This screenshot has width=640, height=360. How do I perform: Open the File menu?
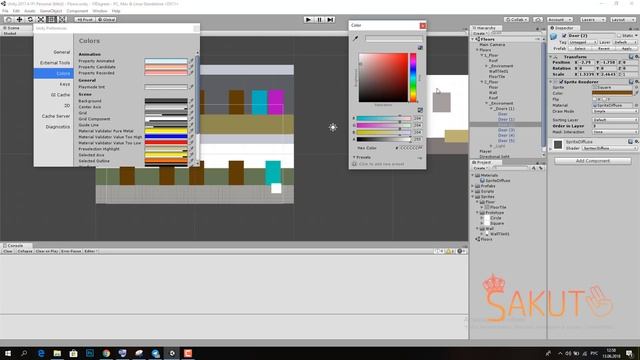pos(5,11)
